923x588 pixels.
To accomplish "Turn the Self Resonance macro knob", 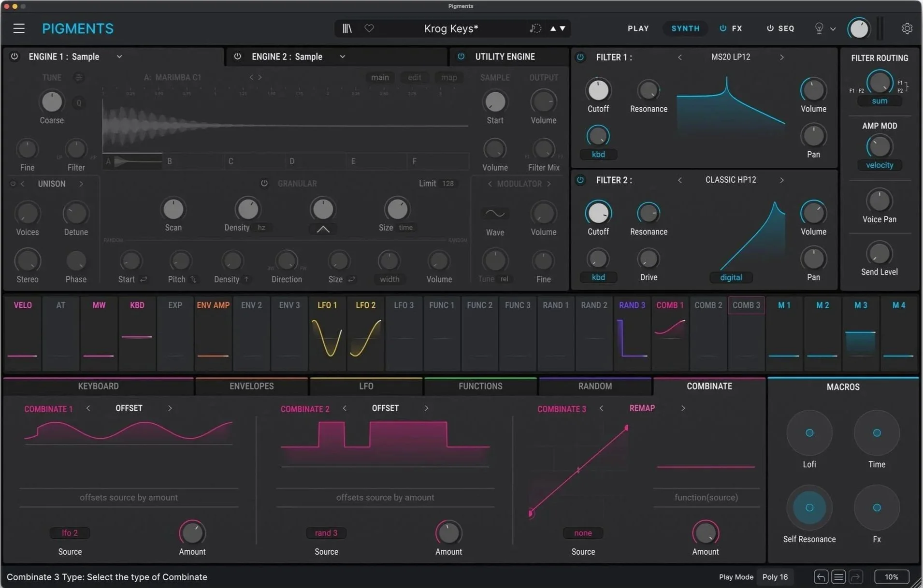I will (x=809, y=507).
